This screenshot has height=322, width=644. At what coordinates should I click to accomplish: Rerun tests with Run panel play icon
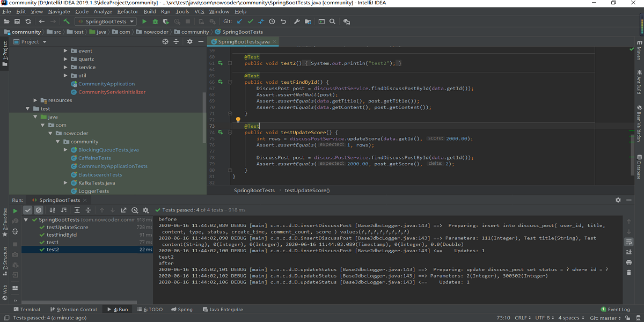click(x=15, y=210)
